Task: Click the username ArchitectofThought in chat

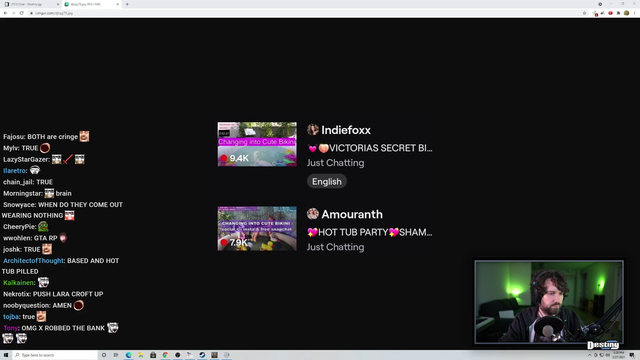Action: point(33,261)
